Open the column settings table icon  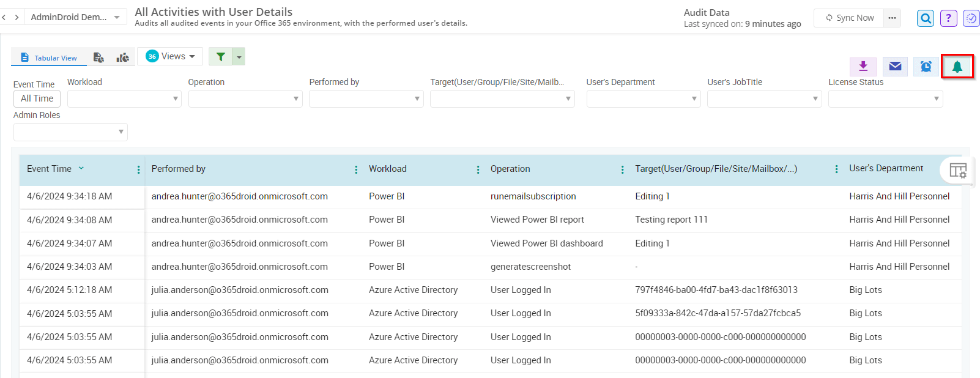point(957,171)
